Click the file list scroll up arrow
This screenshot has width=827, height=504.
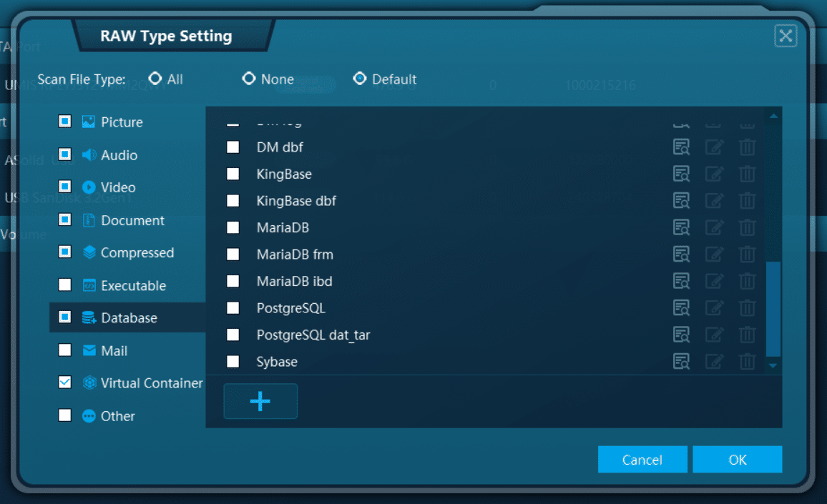pyautogui.click(x=773, y=116)
